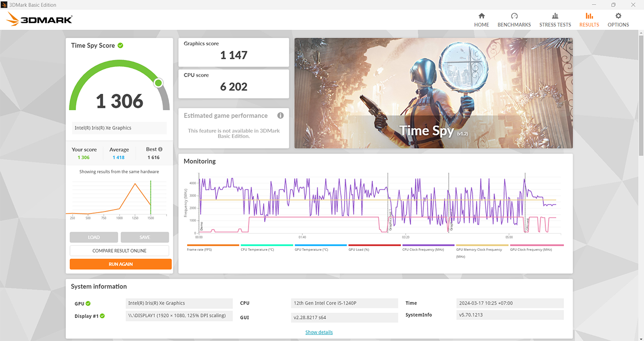Click the green Time Spy Score checkmark

point(120,45)
